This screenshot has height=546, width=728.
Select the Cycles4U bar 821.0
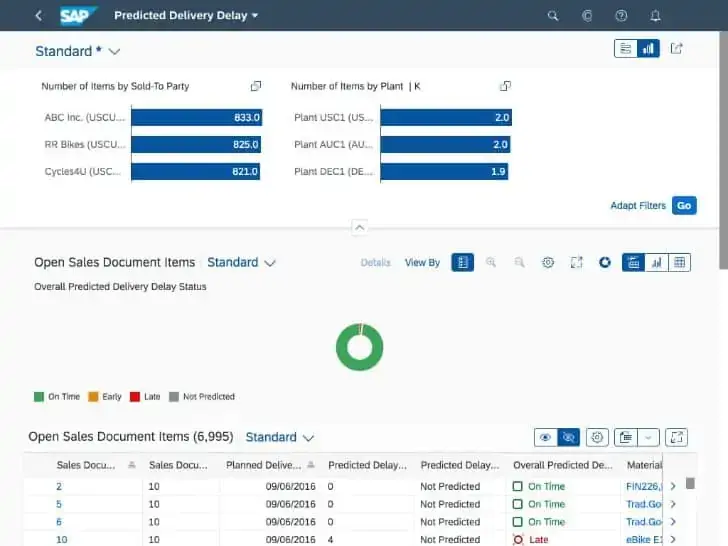click(195, 171)
